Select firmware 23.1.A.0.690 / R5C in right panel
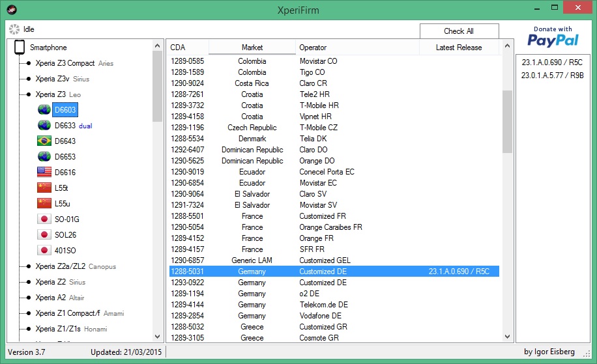This screenshot has height=364, width=597. click(x=552, y=62)
